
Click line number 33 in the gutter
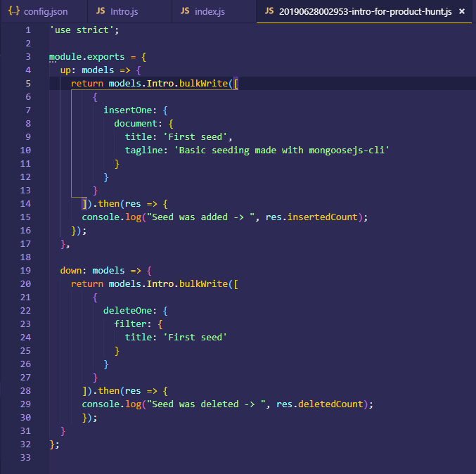click(25, 458)
